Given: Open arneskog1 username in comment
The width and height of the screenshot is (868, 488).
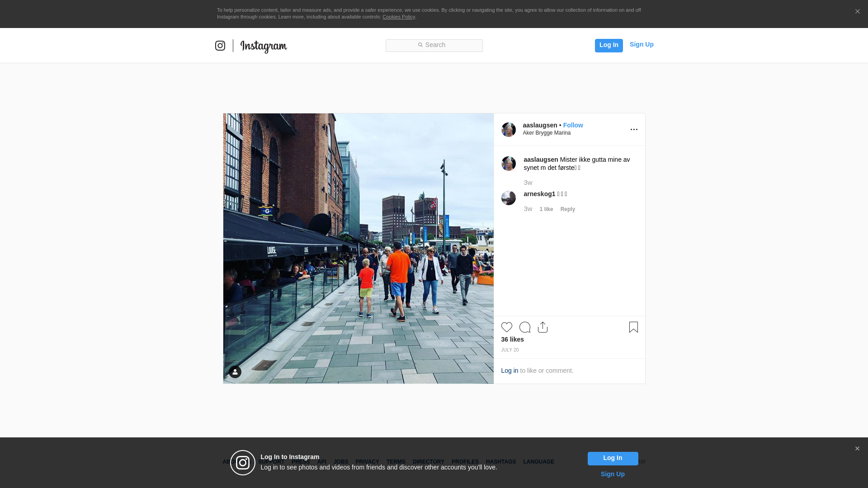Looking at the screenshot, I should point(539,194).
